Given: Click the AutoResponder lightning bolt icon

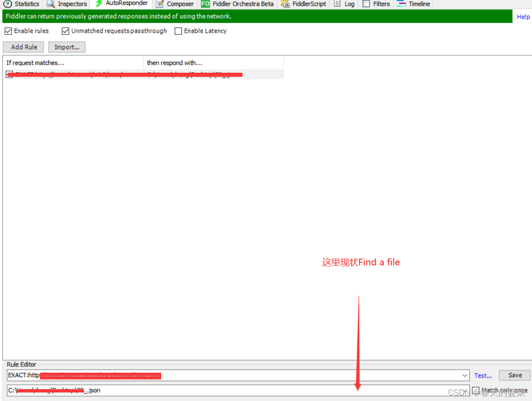Looking at the screenshot, I should (99, 4).
